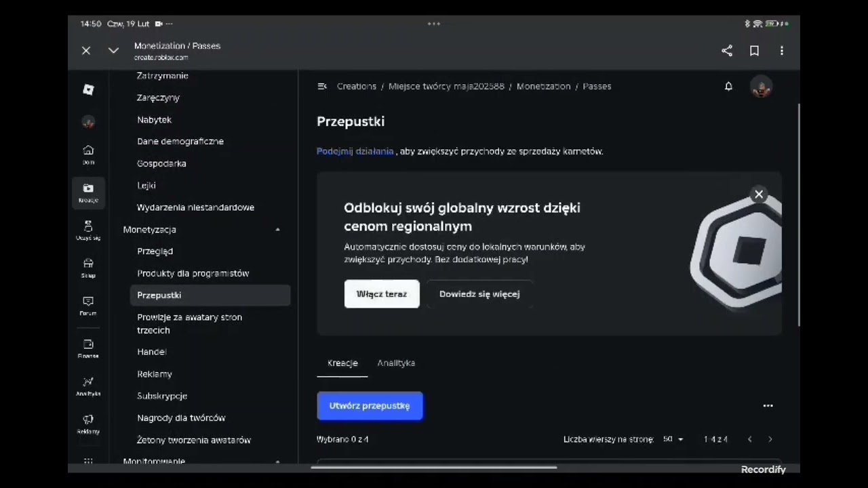Open Monetization breadcrumb
The height and width of the screenshot is (488, 868).
click(x=544, y=86)
